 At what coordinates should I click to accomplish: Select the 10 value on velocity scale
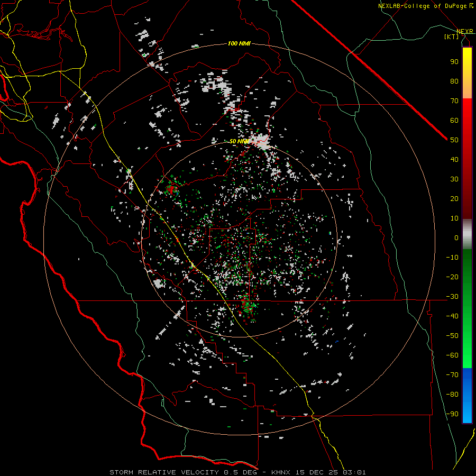(454, 218)
